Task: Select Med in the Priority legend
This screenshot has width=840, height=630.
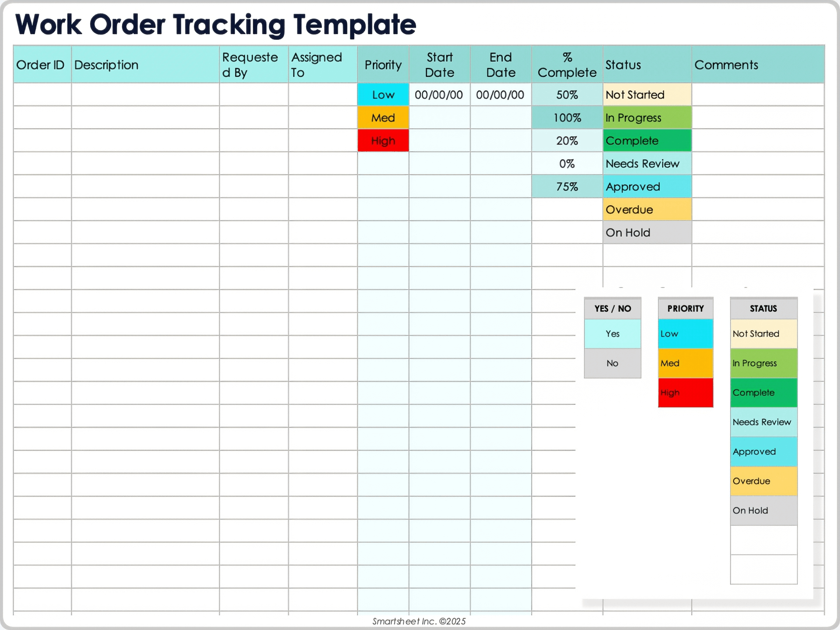Action: coord(686,363)
